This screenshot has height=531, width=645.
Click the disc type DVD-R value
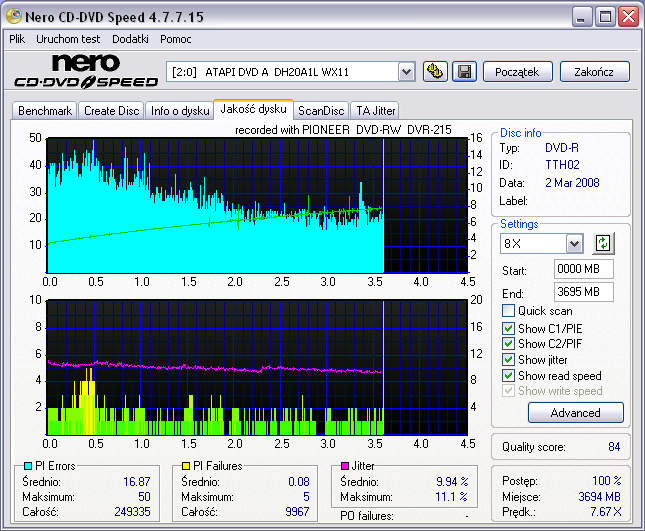pyautogui.click(x=562, y=148)
